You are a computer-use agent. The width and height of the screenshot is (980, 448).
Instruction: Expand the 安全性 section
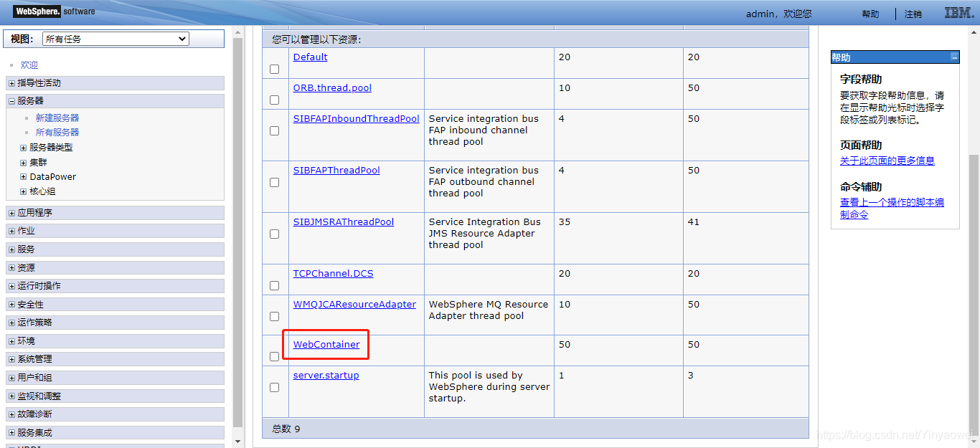[x=11, y=305]
